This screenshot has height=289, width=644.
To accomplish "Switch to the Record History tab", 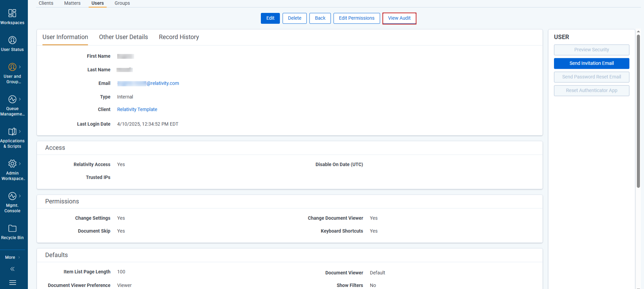I will click(179, 37).
